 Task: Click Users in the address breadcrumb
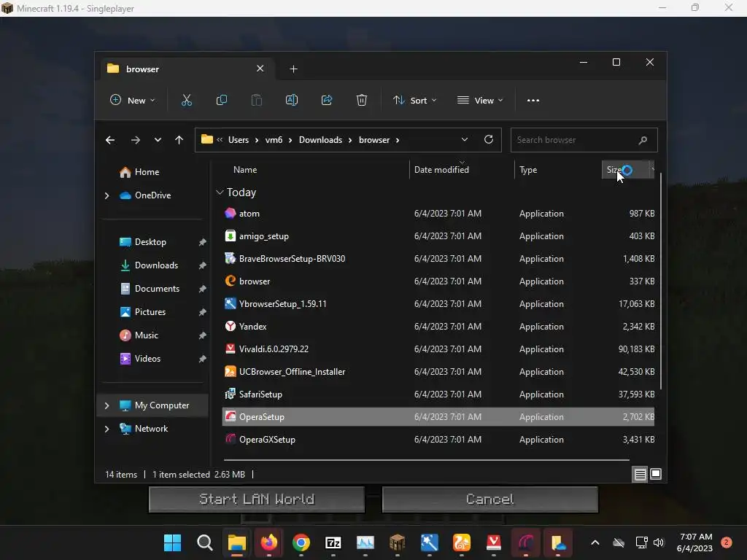[239, 140]
